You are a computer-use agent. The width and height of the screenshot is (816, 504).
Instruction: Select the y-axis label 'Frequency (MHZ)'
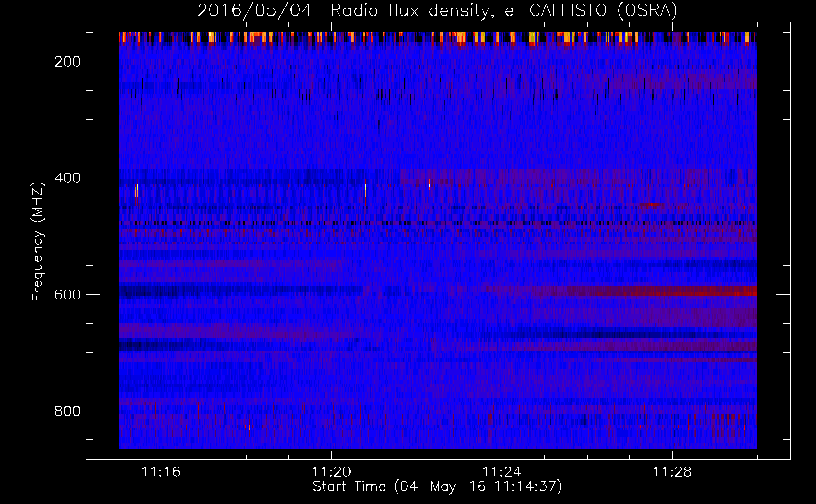click(x=38, y=241)
